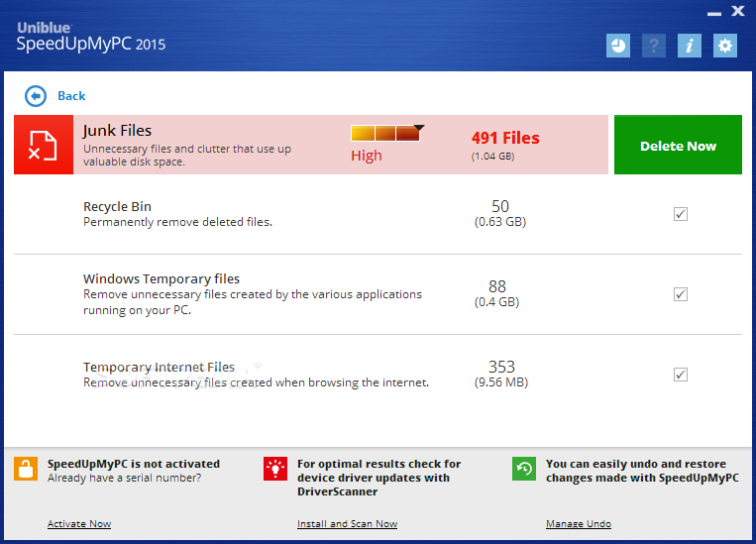This screenshot has width=756, height=544.
Task: Open settings via the gear icon
Action: tap(725, 46)
